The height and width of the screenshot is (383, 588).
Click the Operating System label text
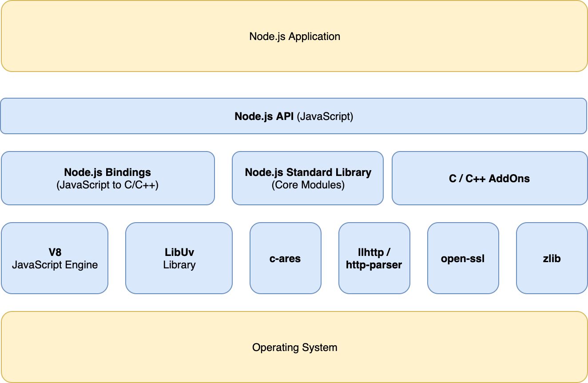tap(294, 348)
